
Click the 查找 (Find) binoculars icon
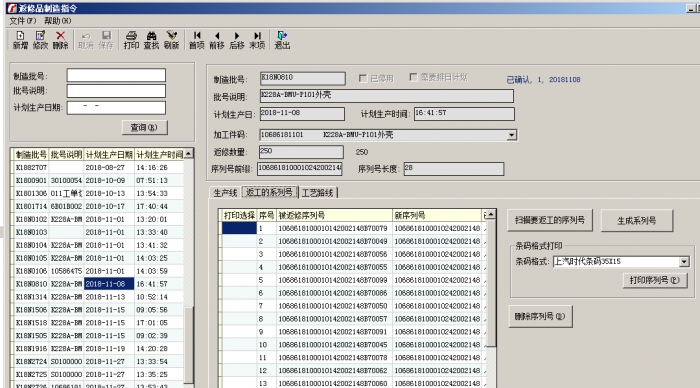151,40
